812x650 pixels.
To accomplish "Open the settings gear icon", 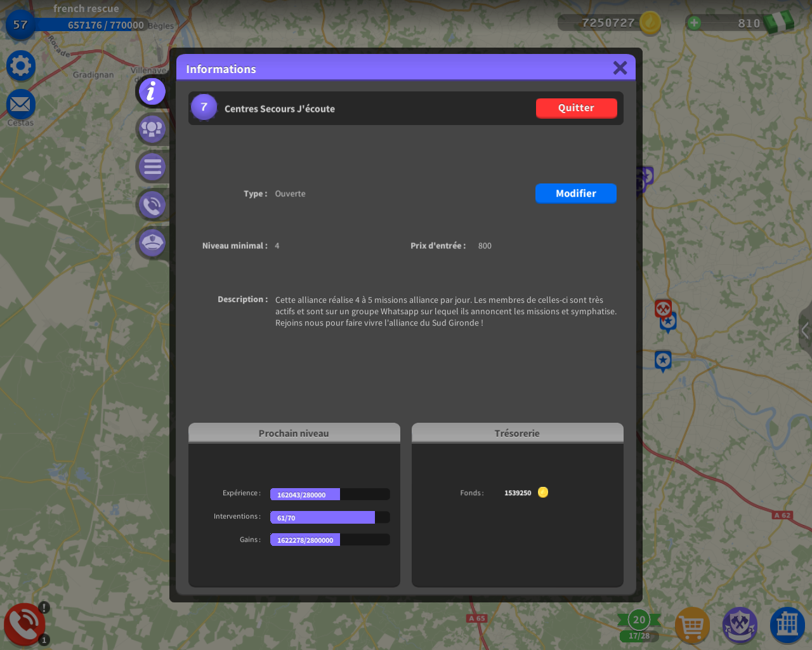I will pos(20,65).
